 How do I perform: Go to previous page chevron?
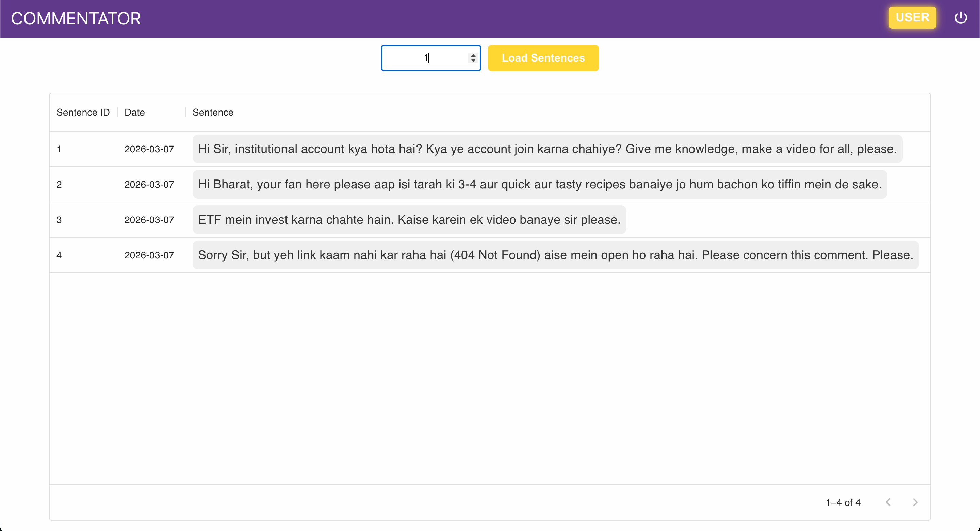[x=888, y=502]
